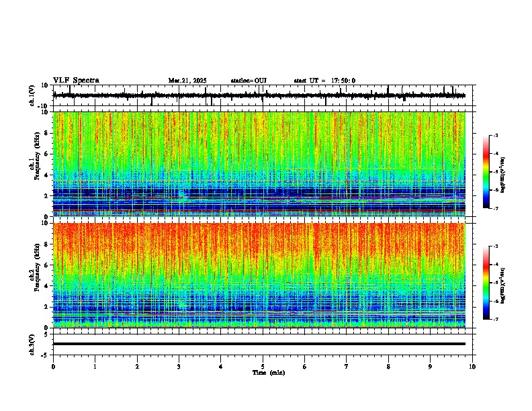Click the ch.2 'Frequency (kHz)' axis label
The image size is (532, 411).
[x=38, y=267]
